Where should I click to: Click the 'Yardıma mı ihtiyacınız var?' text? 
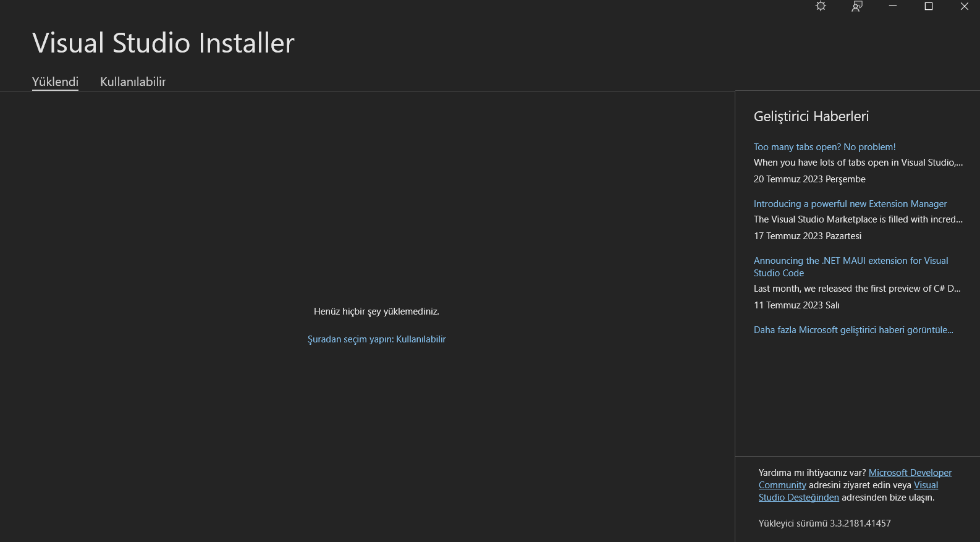coord(813,473)
